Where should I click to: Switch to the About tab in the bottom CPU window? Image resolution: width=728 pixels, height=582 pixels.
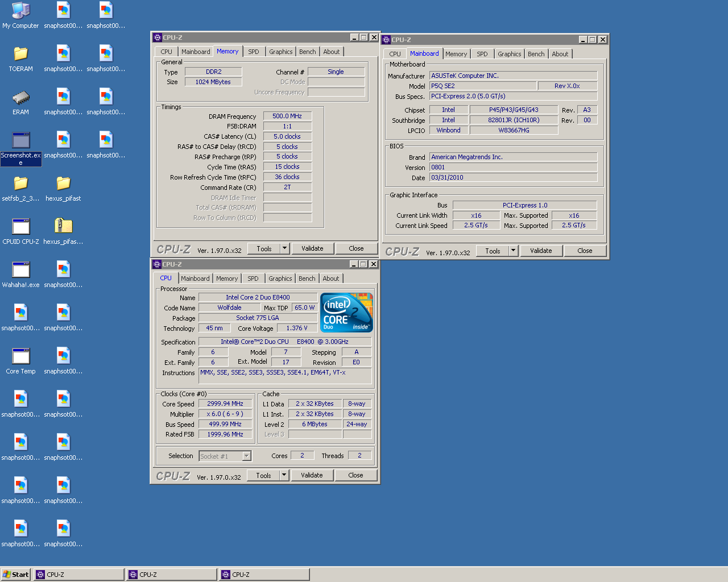(331, 278)
